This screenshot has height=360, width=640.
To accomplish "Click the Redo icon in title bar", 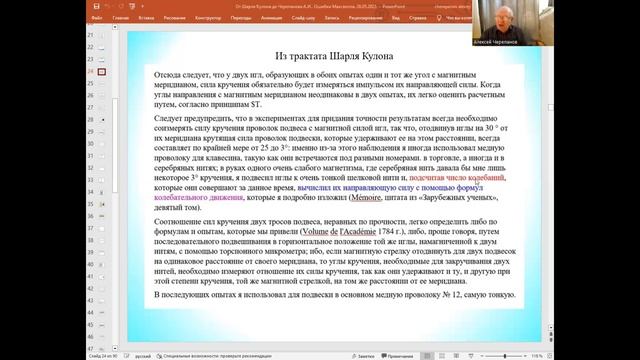I will coord(121,6).
